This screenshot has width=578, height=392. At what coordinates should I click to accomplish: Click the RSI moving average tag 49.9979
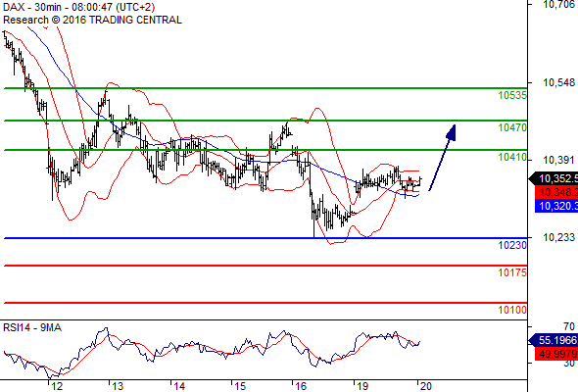(556, 354)
